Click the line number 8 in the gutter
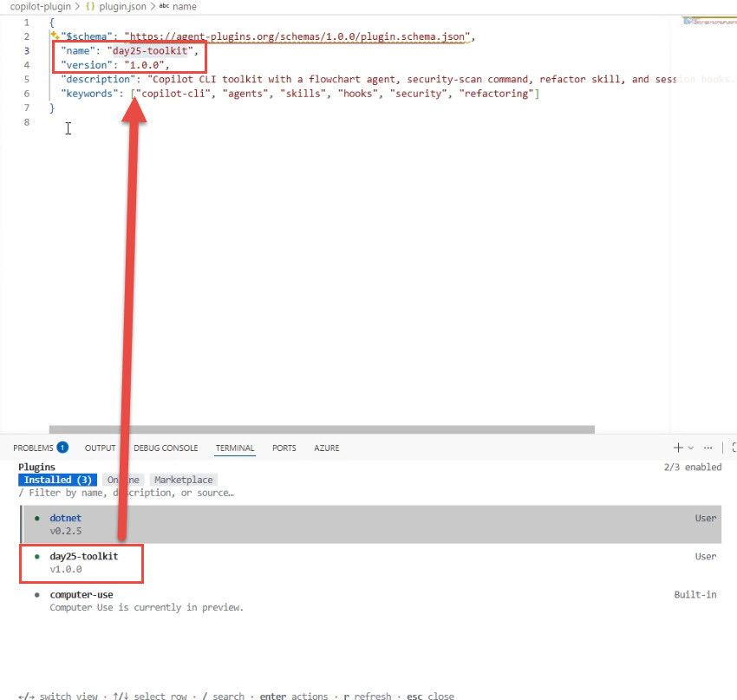 27,122
